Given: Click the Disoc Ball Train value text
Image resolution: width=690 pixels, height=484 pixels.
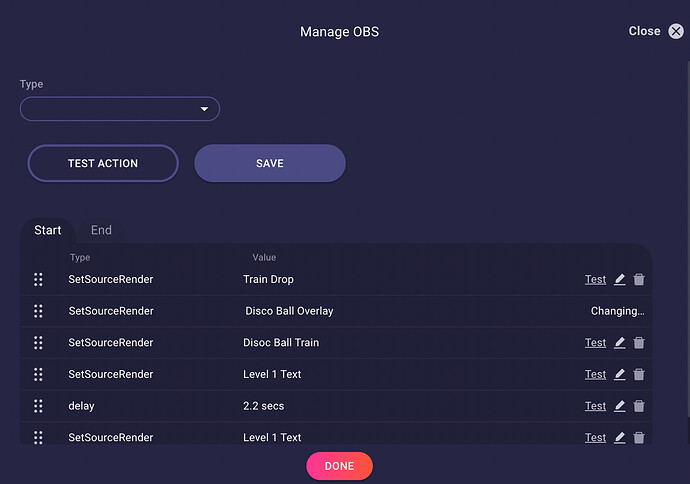Looking at the screenshot, I should point(281,343).
